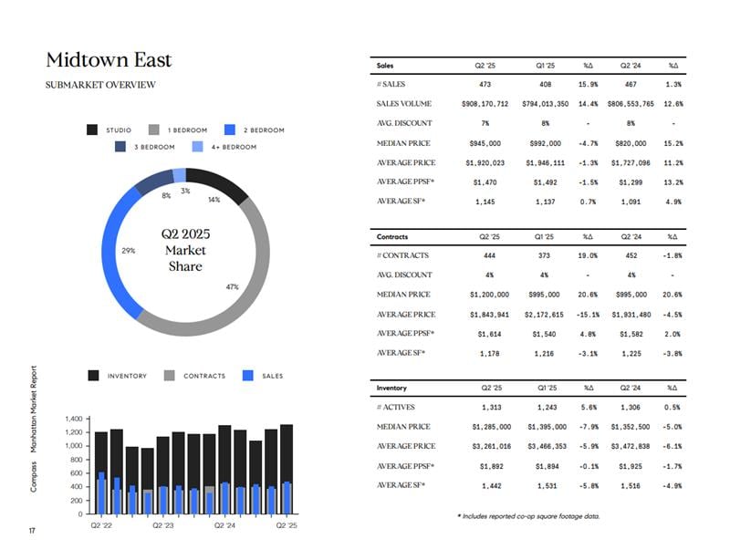Click the Midtown East title
The height and width of the screenshot is (560, 730).
[x=109, y=59]
